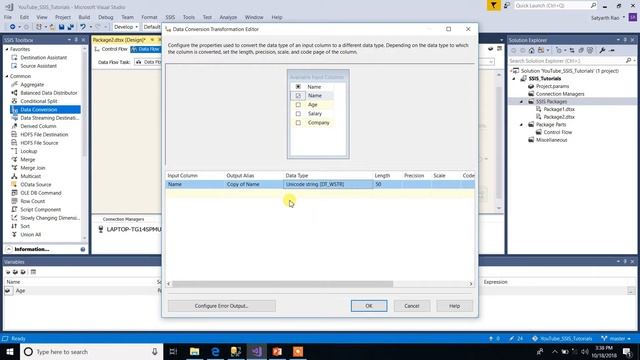Click the notifications filter flag icon
This screenshot has width=640, height=360.
493,5
